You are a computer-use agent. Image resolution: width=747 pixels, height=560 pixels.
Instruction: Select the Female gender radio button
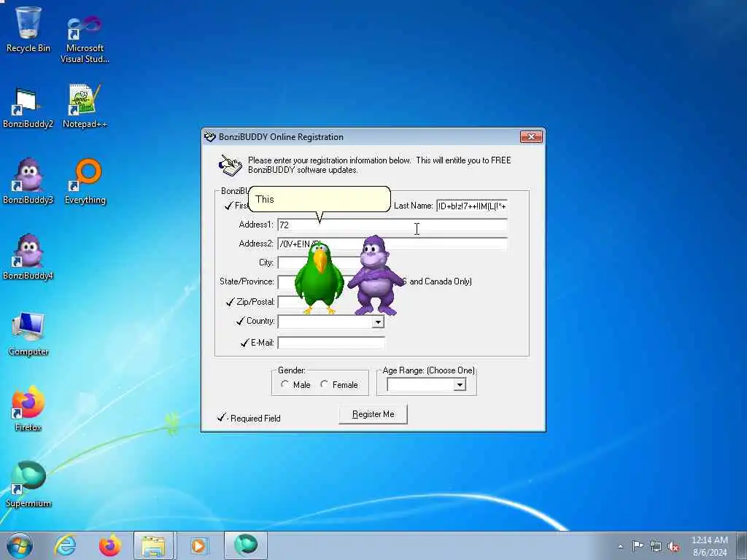tap(325, 384)
